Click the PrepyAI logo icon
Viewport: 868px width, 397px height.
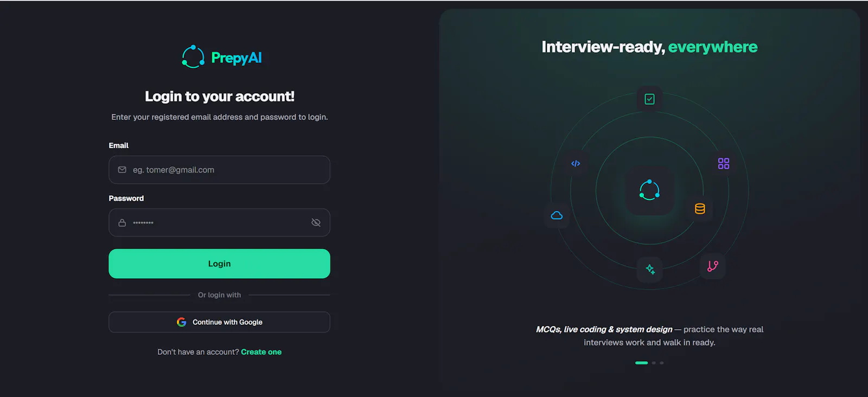[193, 57]
